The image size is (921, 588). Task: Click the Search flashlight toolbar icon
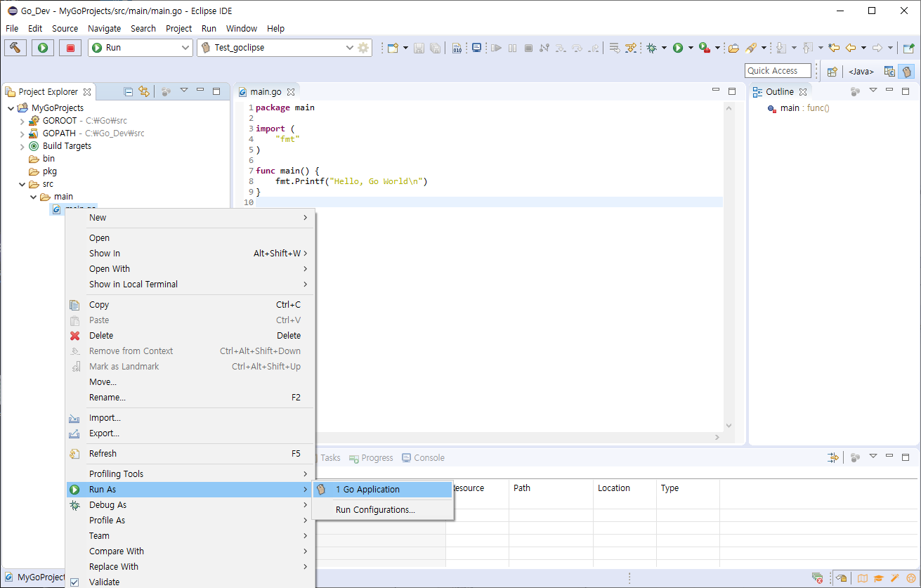coord(751,48)
